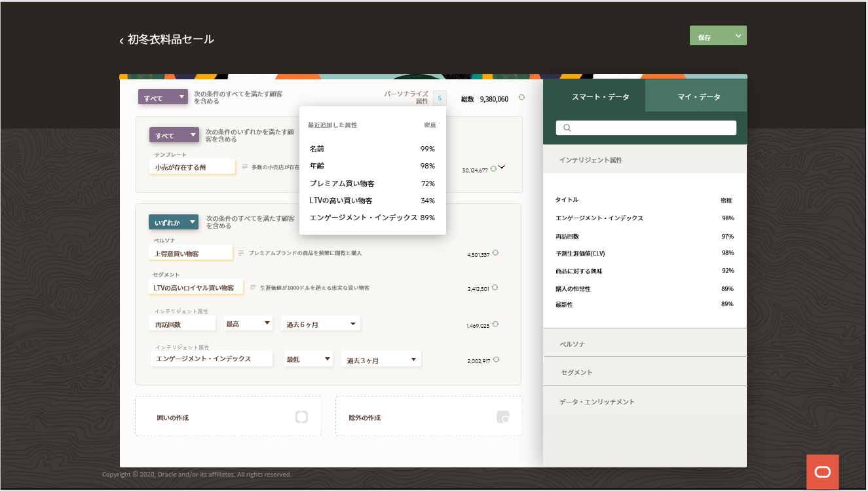This screenshot has width=868, height=491.
Task: Refresh the total count 9,380,060
Action: coord(521,98)
